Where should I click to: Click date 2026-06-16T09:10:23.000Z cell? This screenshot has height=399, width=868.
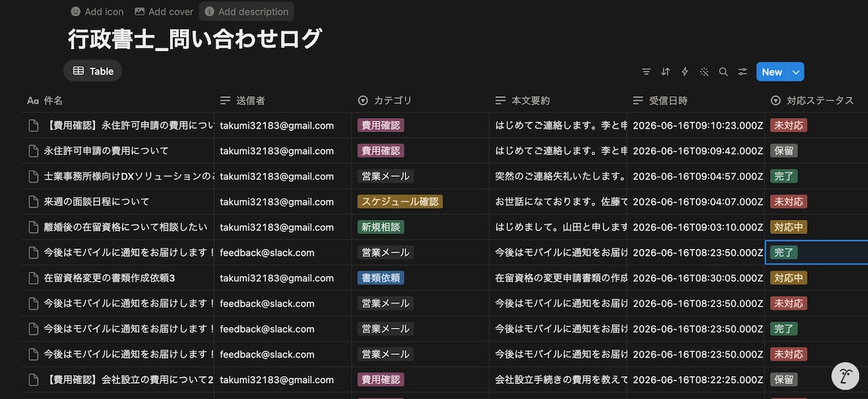(x=696, y=125)
